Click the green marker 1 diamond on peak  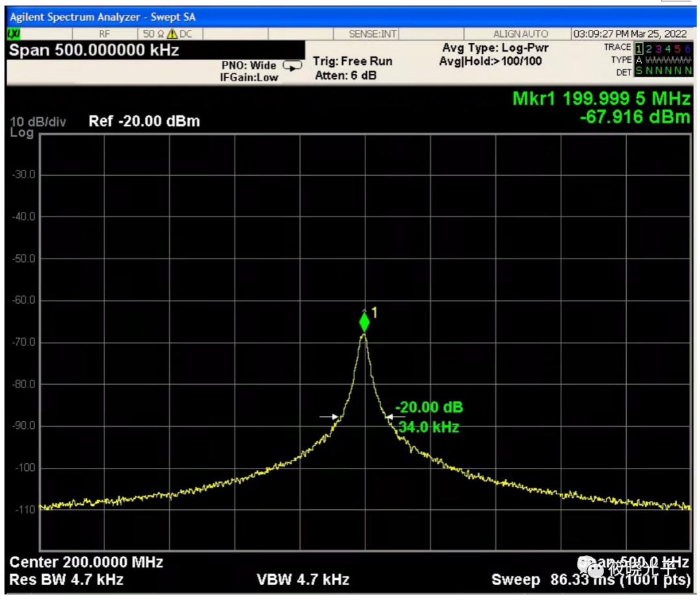364,322
